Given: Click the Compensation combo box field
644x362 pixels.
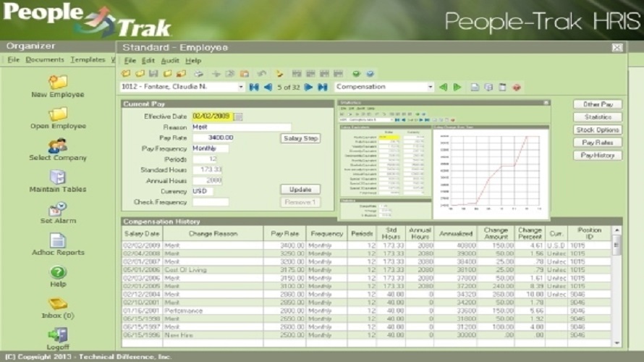Looking at the screenshot, I should tap(384, 87).
